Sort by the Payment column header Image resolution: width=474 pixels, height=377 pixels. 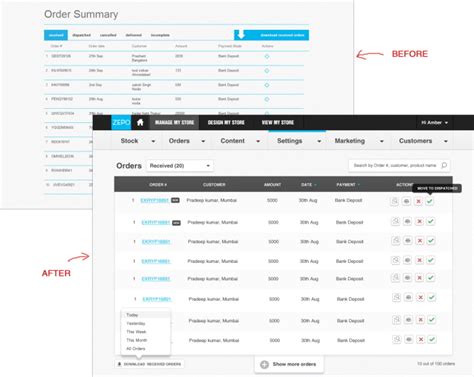coord(348,184)
